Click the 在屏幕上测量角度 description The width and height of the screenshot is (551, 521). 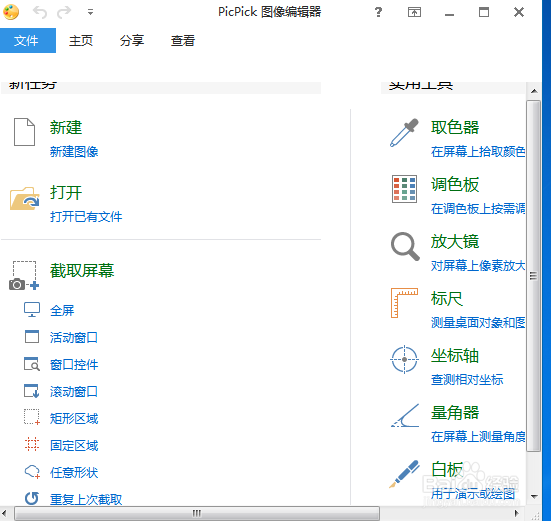(478, 437)
